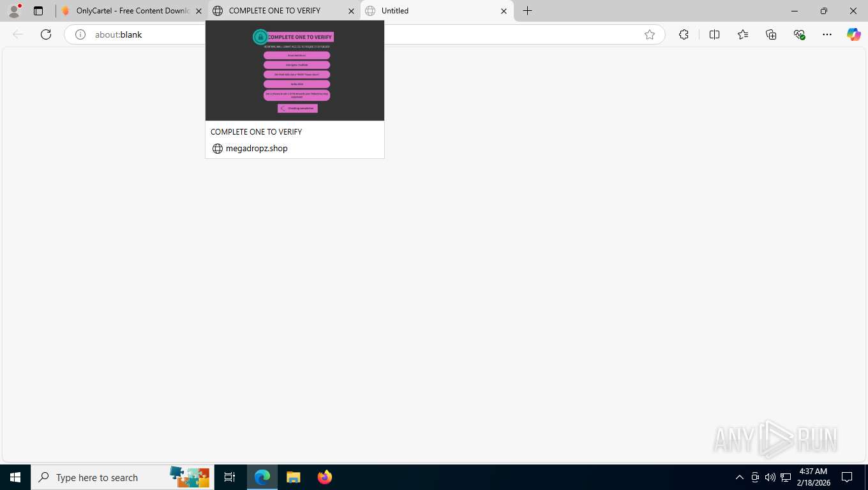Viewport: 868px width, 490px height.
Task: Close the COMPLETE ONE TO VERIFY tab
Action: [351, 11]
